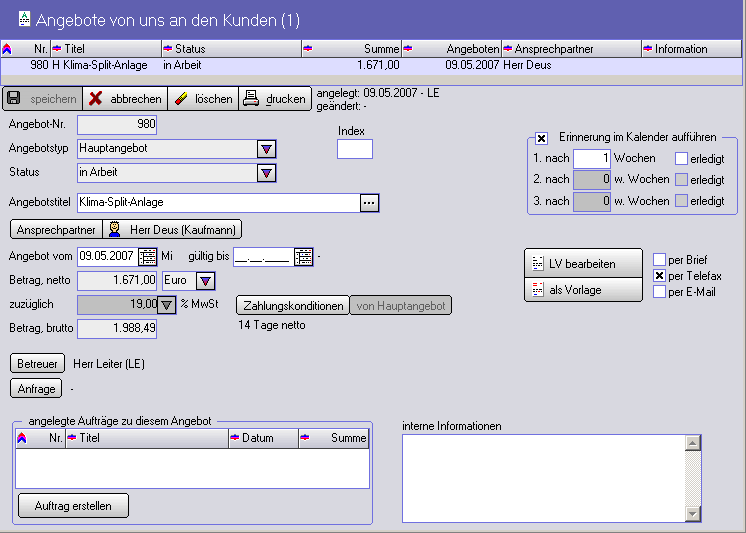Viewport: 746px width, 533px height.
Task: Click the löschen eraser icon
Action: (x=180, y=98)
